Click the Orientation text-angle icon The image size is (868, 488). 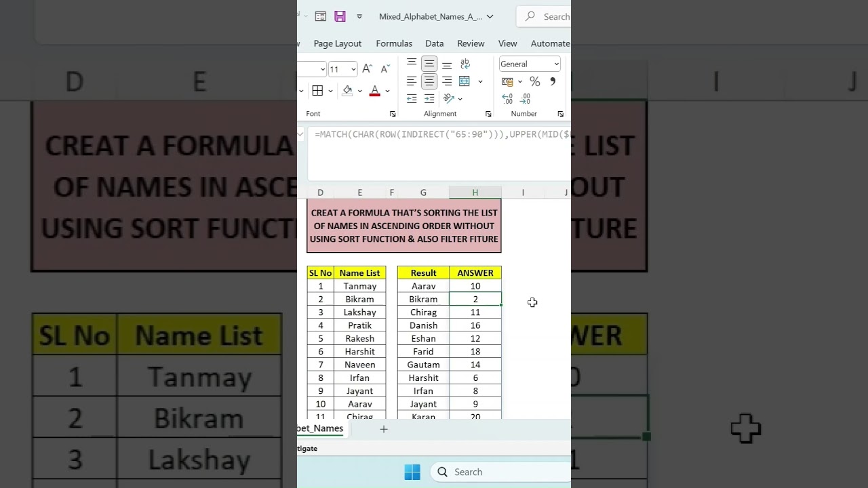point(449,99)
